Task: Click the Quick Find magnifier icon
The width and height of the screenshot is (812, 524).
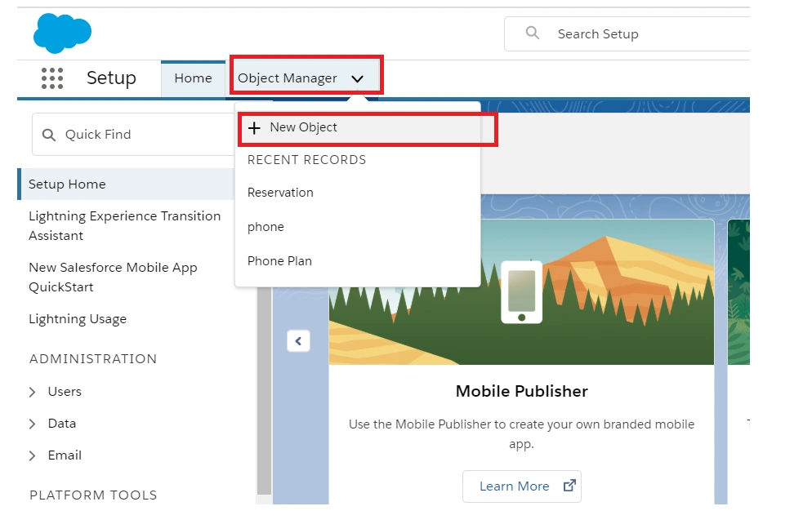Action: pyautogui.click(x=49, y=135)
